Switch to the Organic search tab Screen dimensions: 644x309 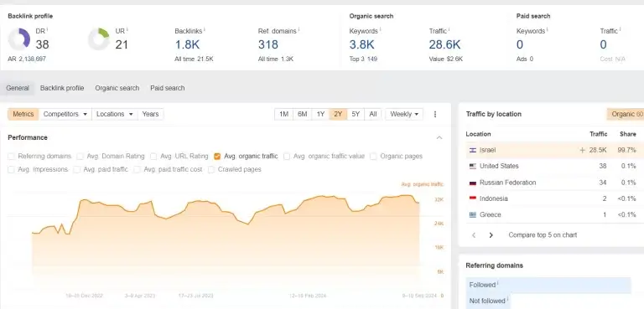coord(117,88)
